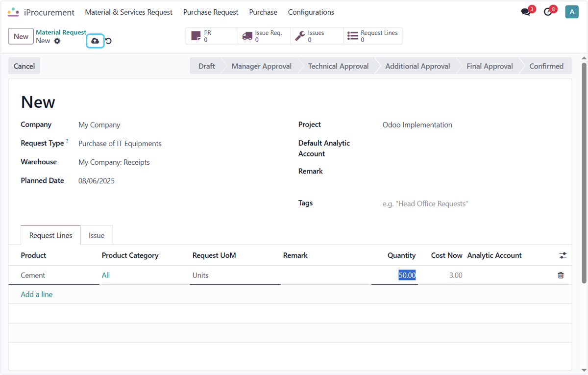Open the Issue Req. truck stat button
The width and height of the screenshot is (588, 375).
(264, 36)
